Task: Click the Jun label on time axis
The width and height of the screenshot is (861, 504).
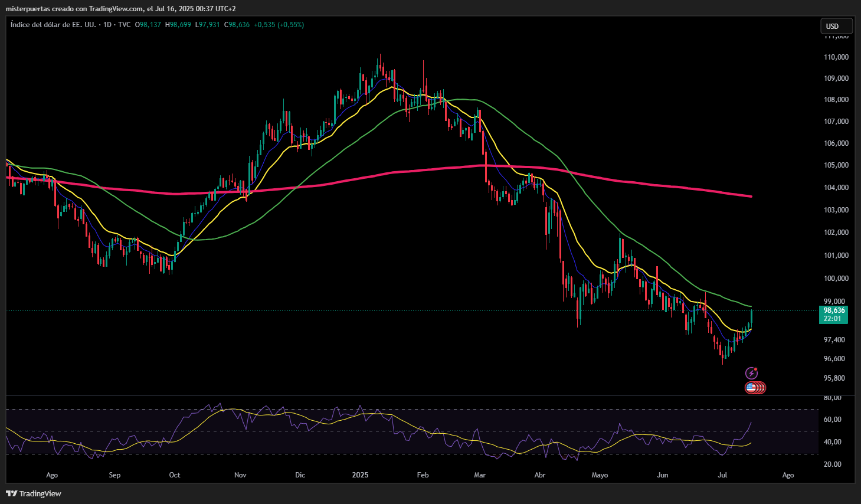Action: pos(663,475)
